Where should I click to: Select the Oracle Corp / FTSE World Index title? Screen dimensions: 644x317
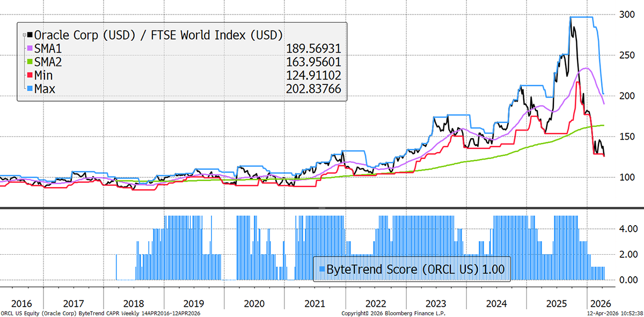(x=158, y=35)
